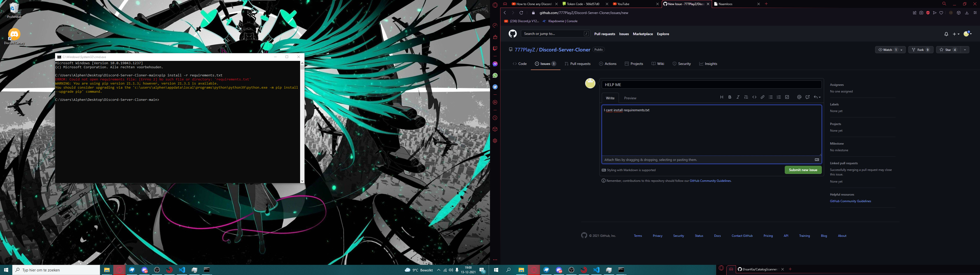Open the GitHub Community Guidelines link

[x=710, y=181]
